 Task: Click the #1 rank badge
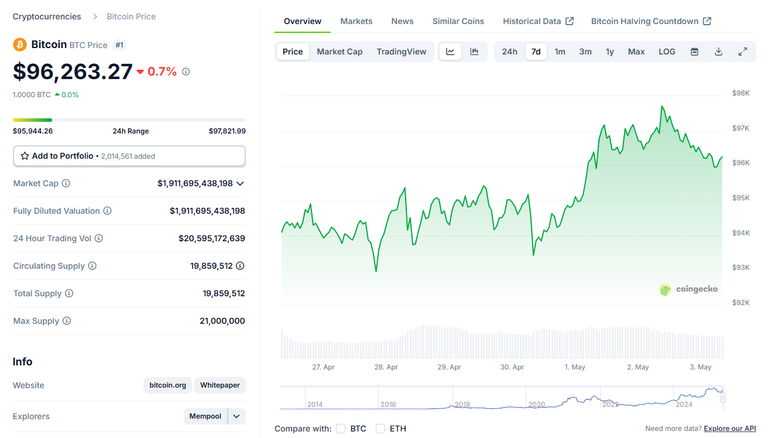tap(120, 45)
